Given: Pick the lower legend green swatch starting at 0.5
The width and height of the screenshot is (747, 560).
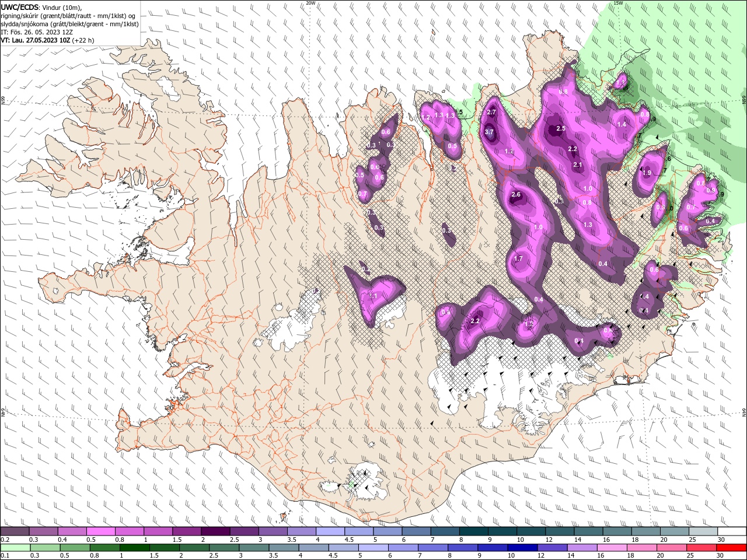Looking at the screenshot, I should [75, 548].
